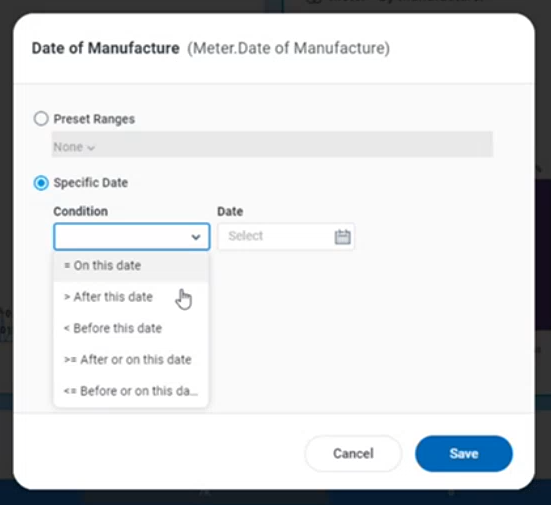Click the Cancel button

coord(353,453)
